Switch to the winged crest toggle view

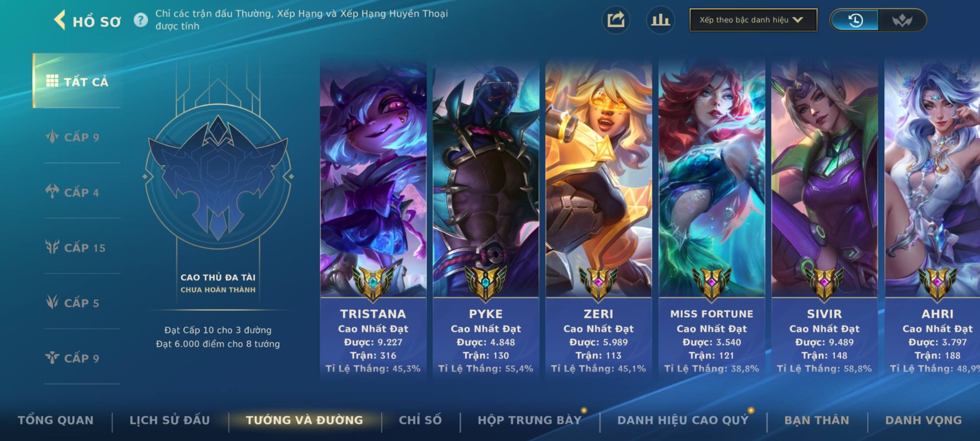(x=902, y=20)
